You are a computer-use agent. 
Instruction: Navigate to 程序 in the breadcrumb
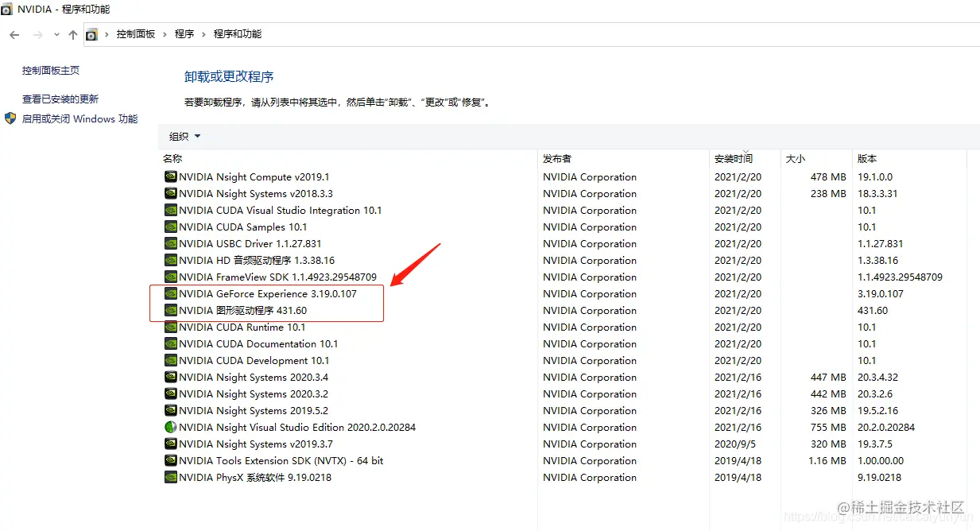click(184, 34)
